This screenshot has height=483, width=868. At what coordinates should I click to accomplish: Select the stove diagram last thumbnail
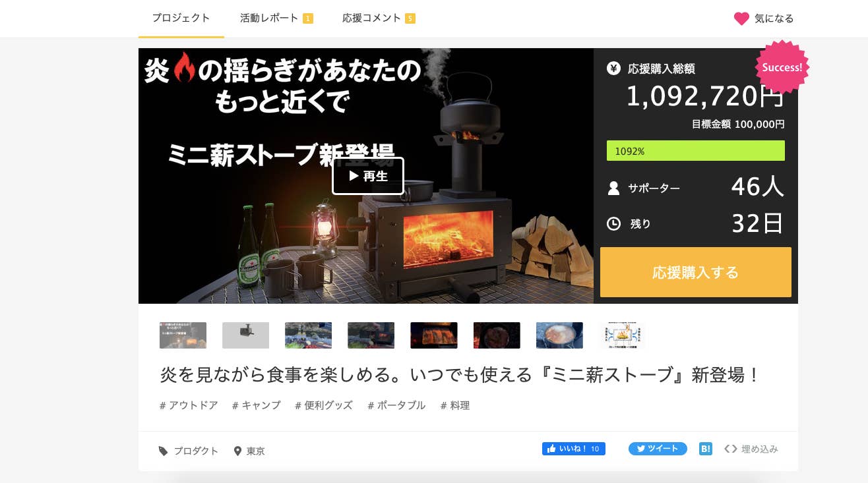click(x=622, y=335)
